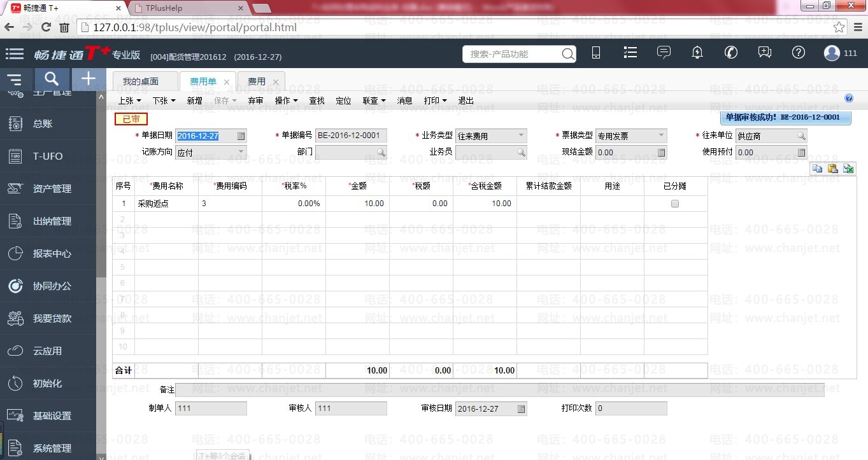Screen dimensions: 868x460
Task: Switch to the 我的桌面 tab
Action: click(x=141, y=82)
